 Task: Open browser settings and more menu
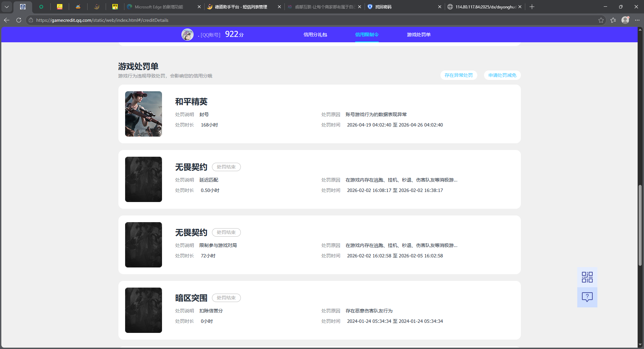pos(637,20)
